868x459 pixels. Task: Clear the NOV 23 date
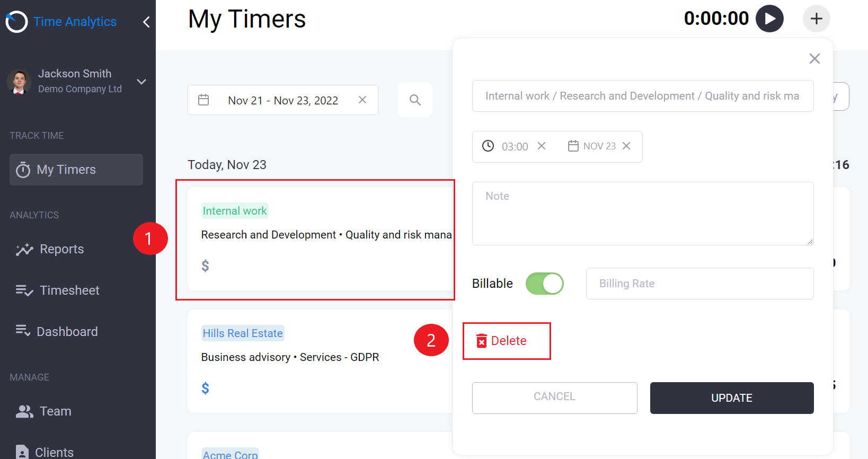click(x=626, y=146)
